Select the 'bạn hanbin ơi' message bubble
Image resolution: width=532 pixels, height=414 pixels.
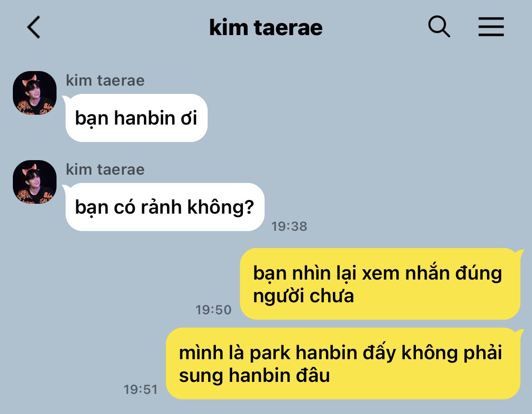(136, 118)
